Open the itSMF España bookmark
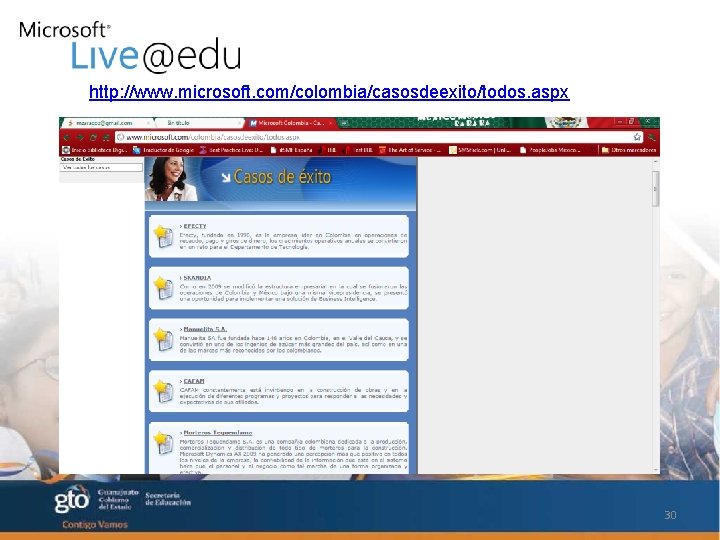Screen dimensions: 720x540 point(292,150)
